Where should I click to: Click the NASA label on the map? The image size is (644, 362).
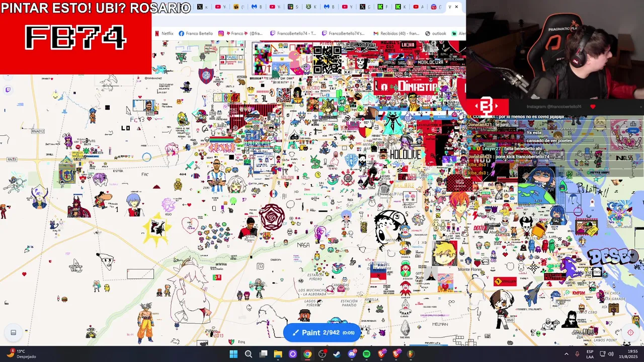tap(303, 245)
